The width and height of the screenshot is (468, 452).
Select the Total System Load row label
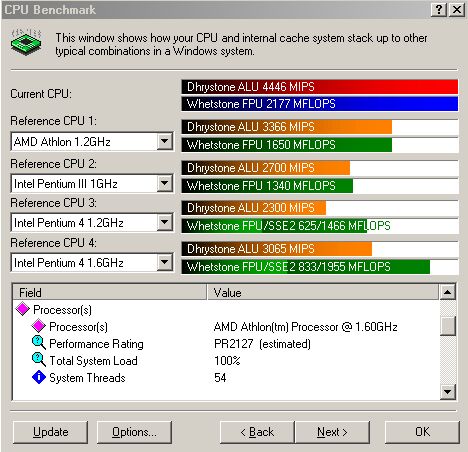(93, 361)
